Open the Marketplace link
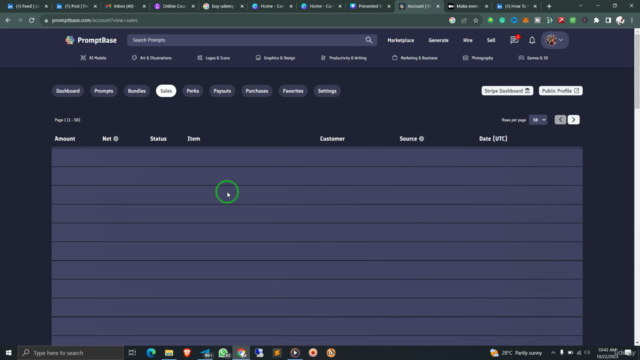The image size is (640, 360). [x=400, y=40]
